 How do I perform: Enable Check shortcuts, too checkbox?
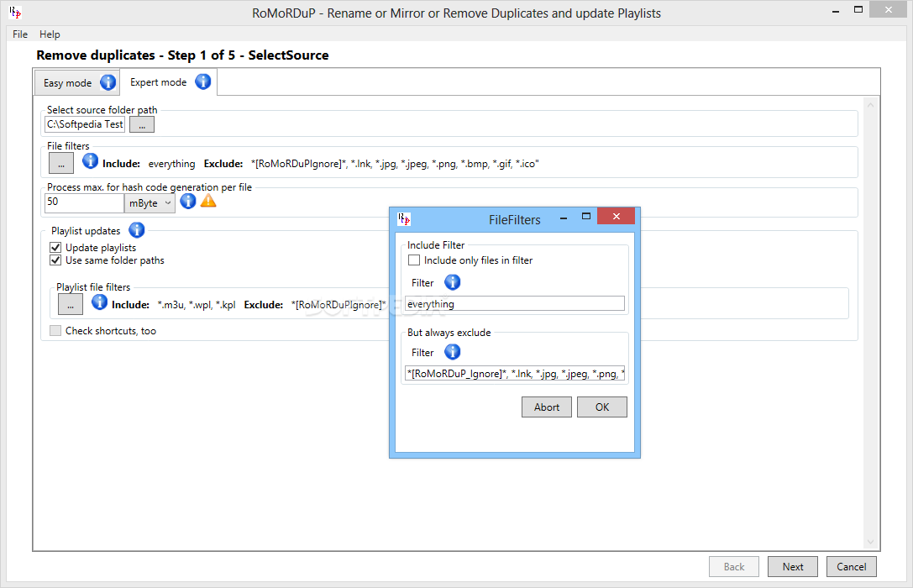click(55, 331)
